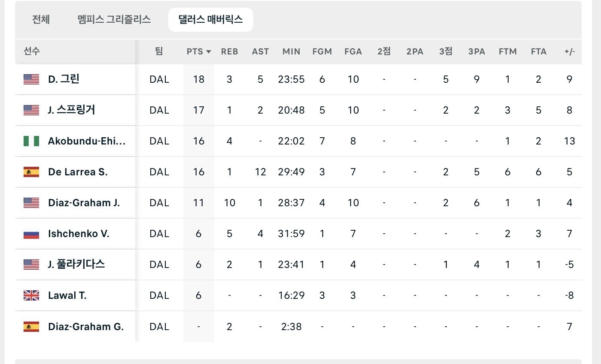Open player Lawal T. profile
This screenshot has width=601, height=364.
(x=67, y=295)
